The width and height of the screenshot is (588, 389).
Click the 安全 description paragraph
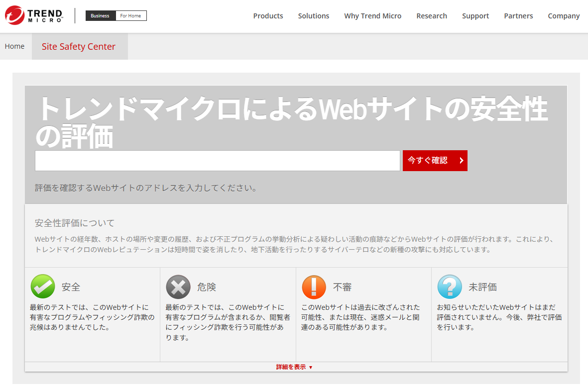click(92, 317)
